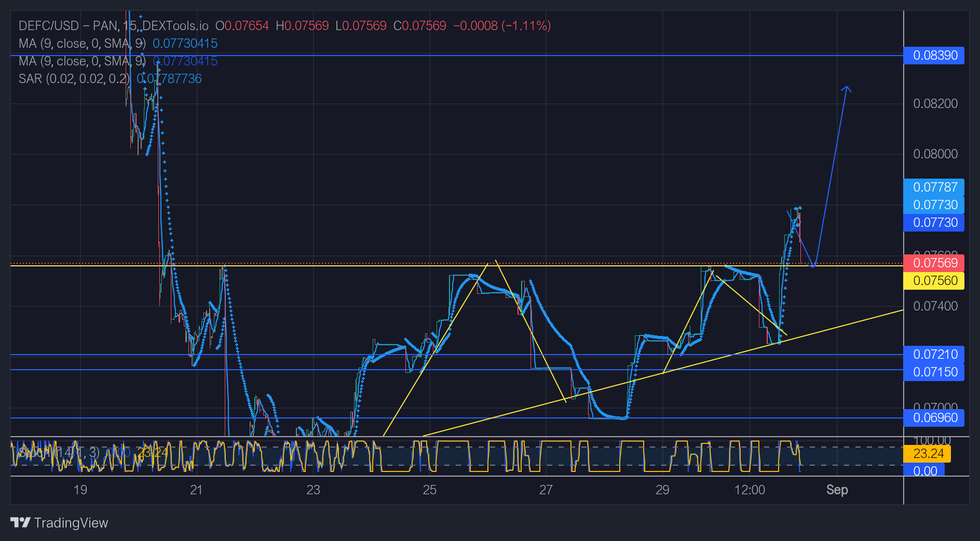Click the 0.07210 horizontal line label
The image size is (980, 541).
click(x=934, y=355)
